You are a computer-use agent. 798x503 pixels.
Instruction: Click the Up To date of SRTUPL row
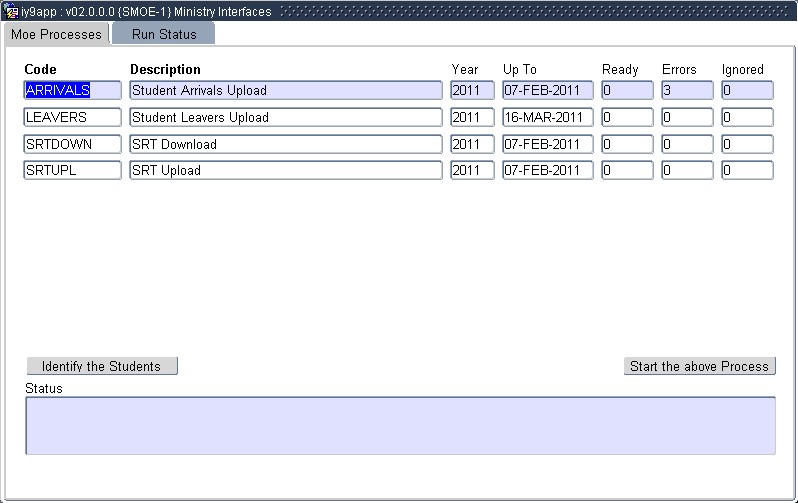[548, 170]
